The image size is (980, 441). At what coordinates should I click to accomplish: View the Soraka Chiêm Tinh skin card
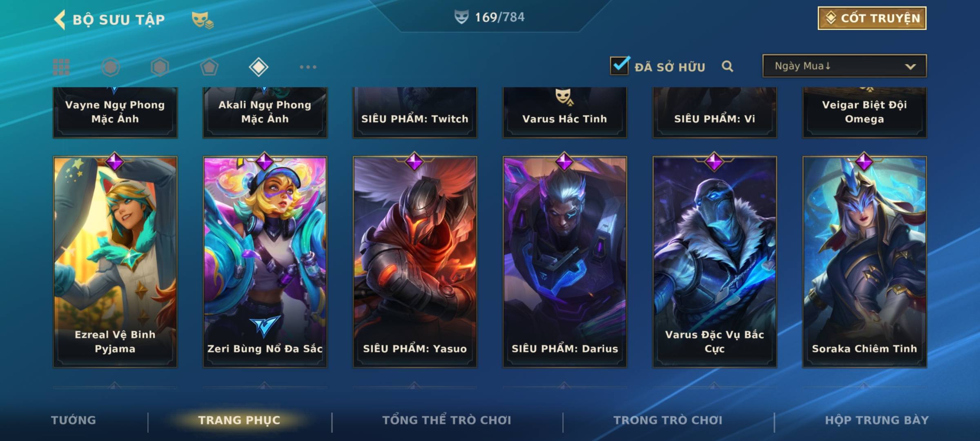pos(864,261)
